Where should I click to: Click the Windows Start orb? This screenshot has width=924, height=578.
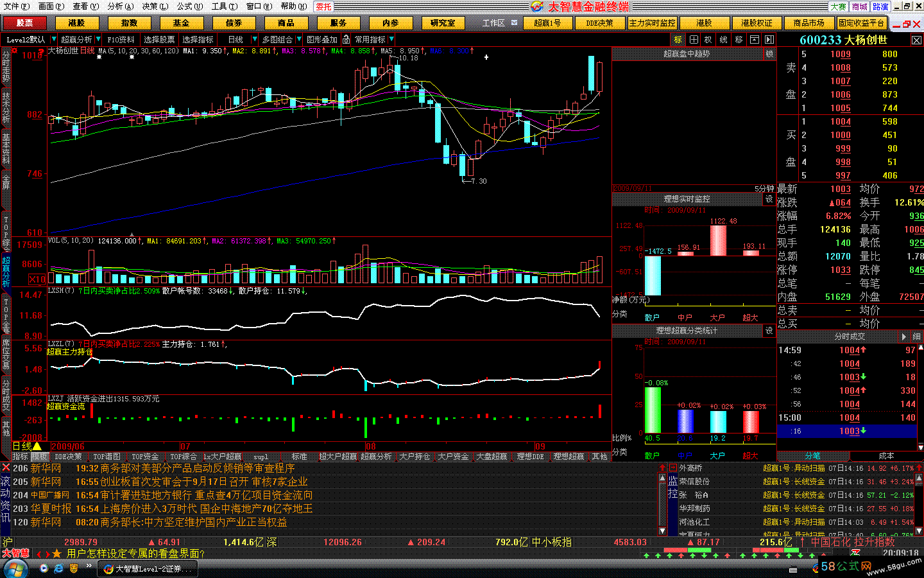coord(15,568)
